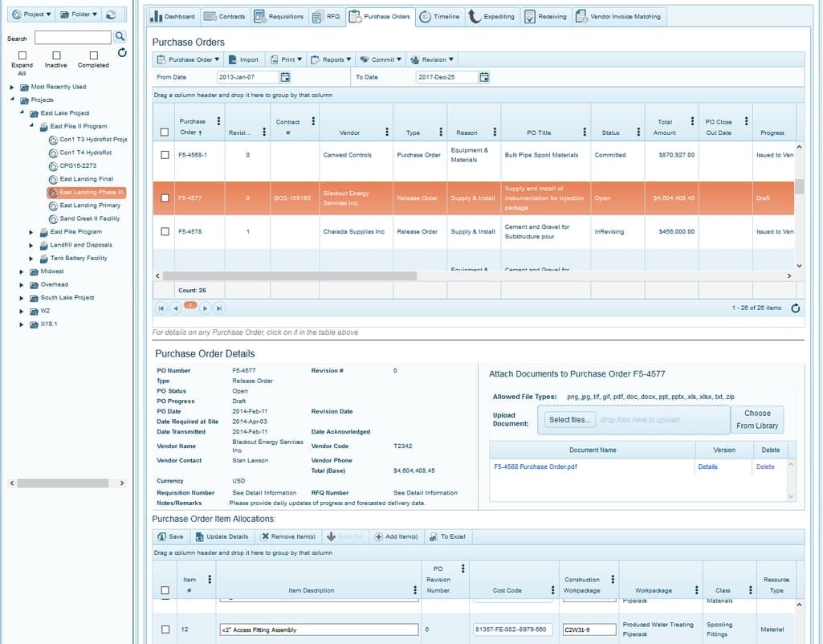Click the sidebar sync icon next to Folder
Screen dimensions: 823x644
tap(111, 14)
